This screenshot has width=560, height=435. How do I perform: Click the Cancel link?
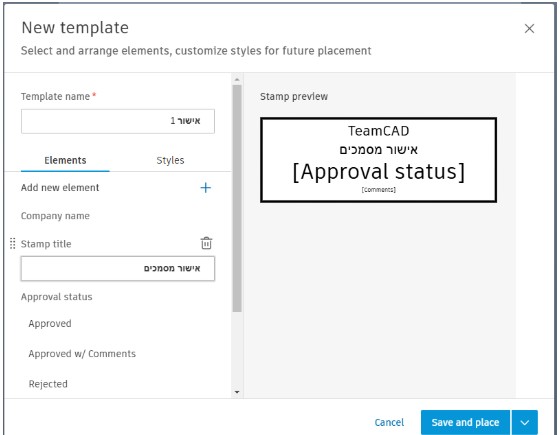coord(389,422)
